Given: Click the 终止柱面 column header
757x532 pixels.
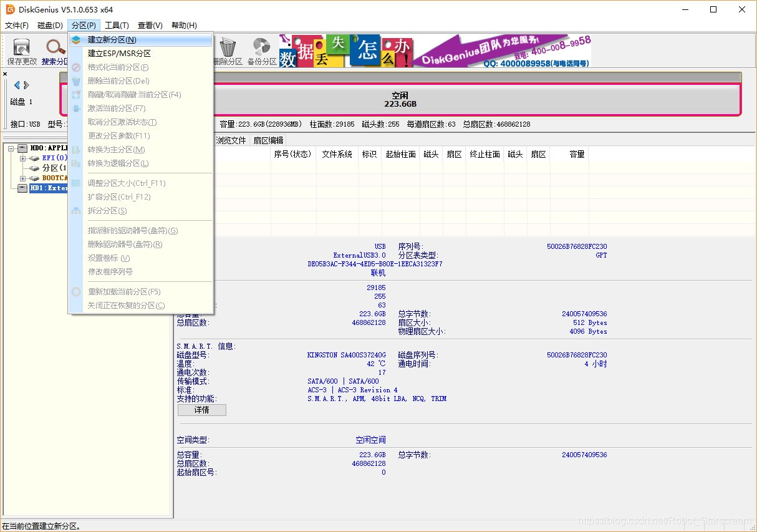Looking at the screenshot, I should (485, 154).
